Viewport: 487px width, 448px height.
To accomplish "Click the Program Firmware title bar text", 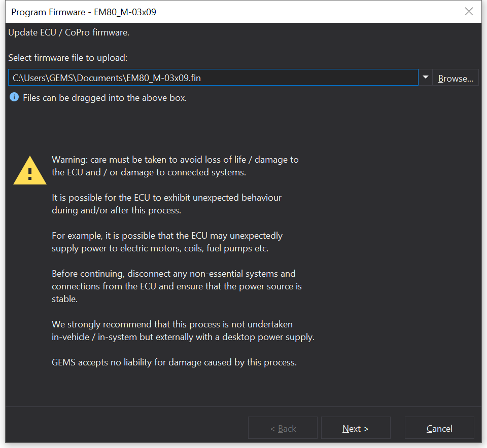I will 84,12.
